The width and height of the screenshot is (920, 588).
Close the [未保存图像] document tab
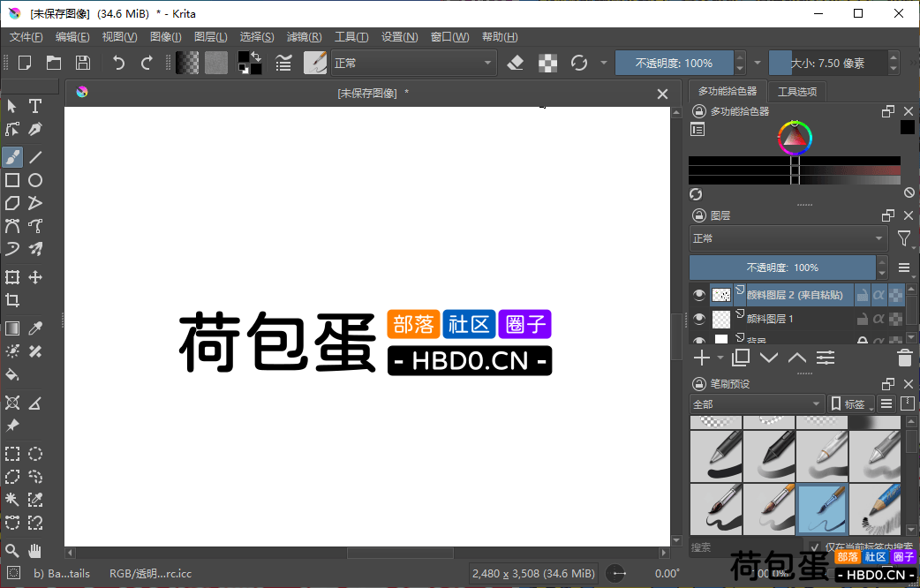click(x=662, y=94)
